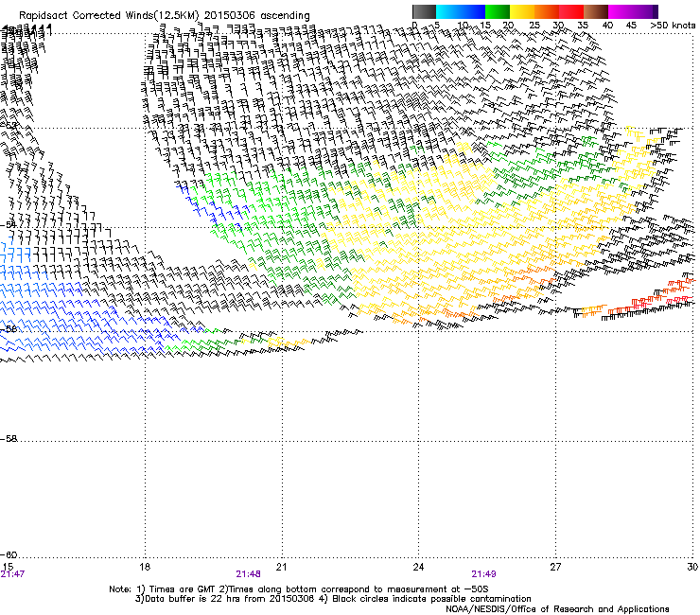
Task: Click the latitude label '-54'
Action: click(x=9, y=225)
